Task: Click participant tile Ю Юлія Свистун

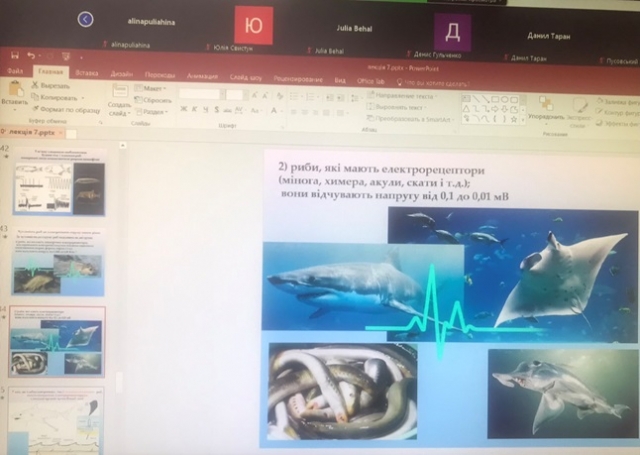Action: (253, 25)
